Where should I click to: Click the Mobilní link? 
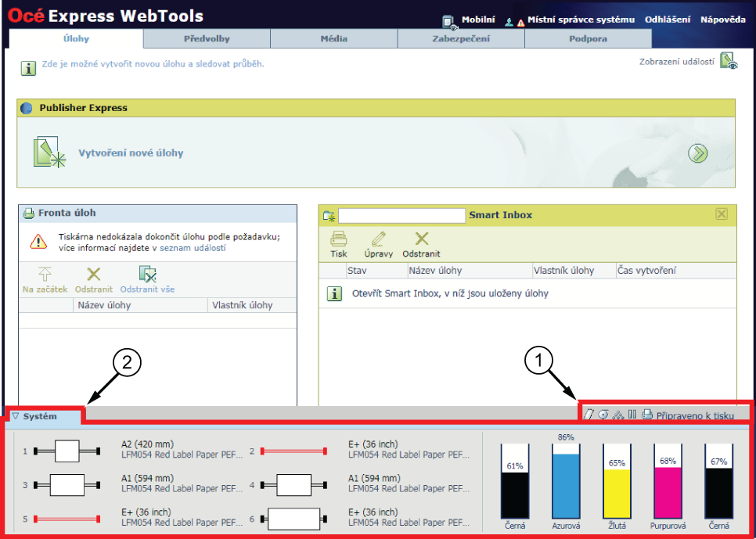[478, 20]
